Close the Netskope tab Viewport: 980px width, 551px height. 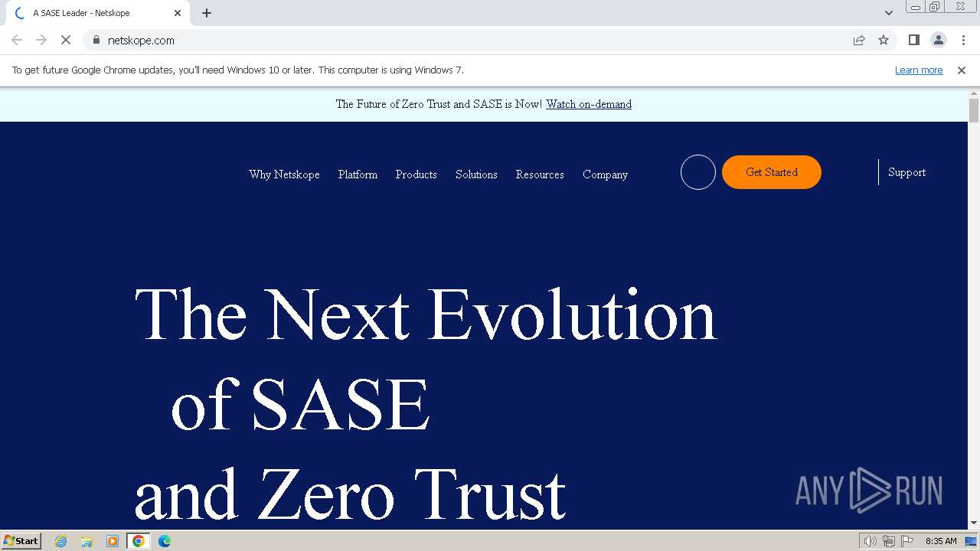click(x=178, y=13)
